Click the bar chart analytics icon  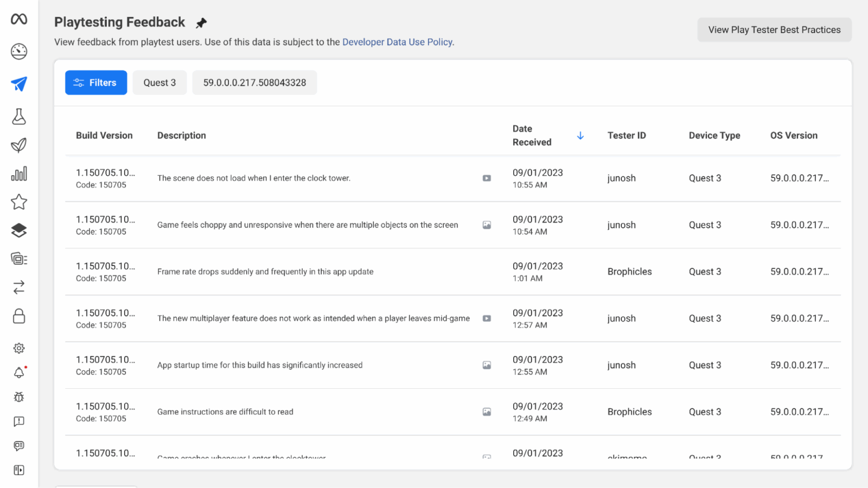click(19, 174)
